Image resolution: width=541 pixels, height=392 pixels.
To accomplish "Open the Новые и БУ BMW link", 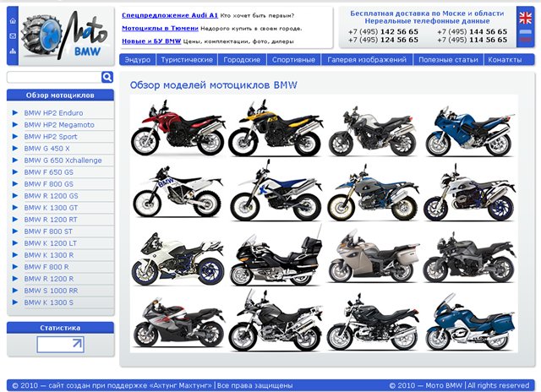I will (151, 41).
